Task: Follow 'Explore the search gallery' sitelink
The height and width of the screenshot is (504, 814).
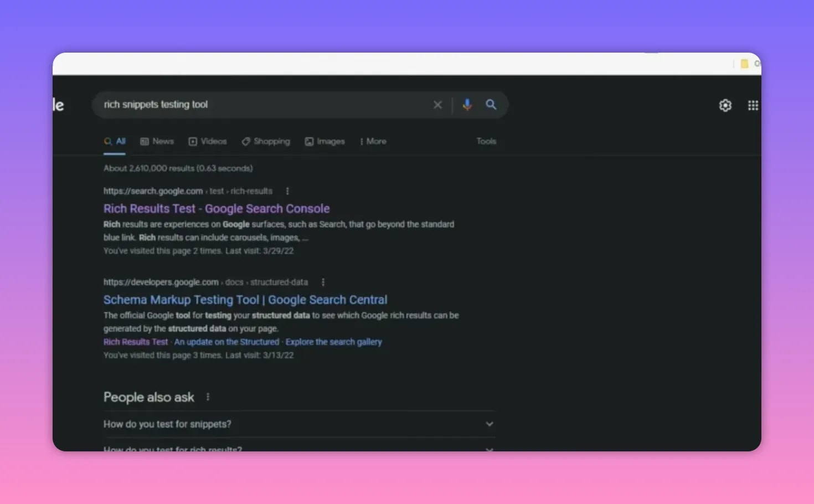Action: 333,342
